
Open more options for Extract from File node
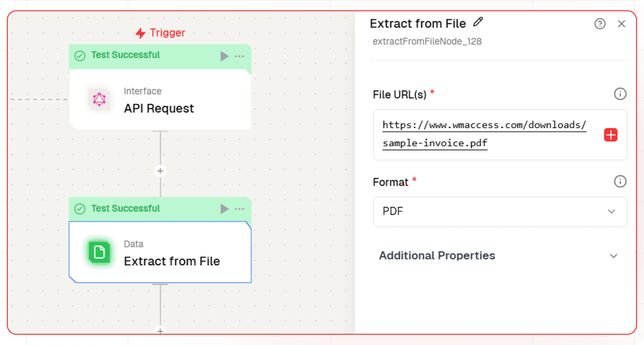(x=239, y=209)
